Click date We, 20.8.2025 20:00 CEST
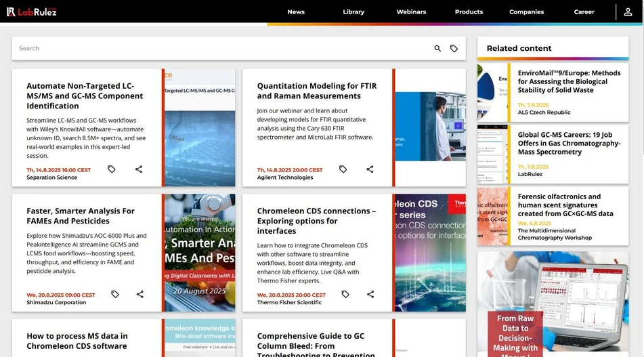The image size is (644, 357). coord(291,295)
